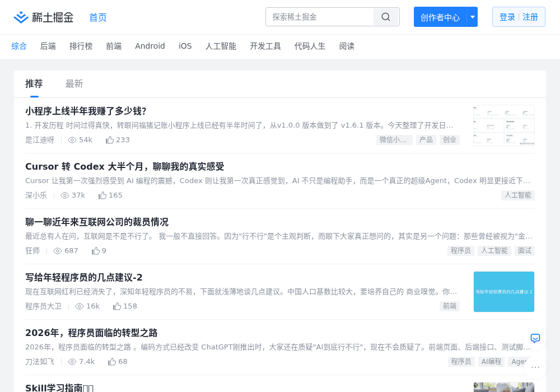Open author 深小乐 profile
The image size is (560, 392).
pos(36,195)
